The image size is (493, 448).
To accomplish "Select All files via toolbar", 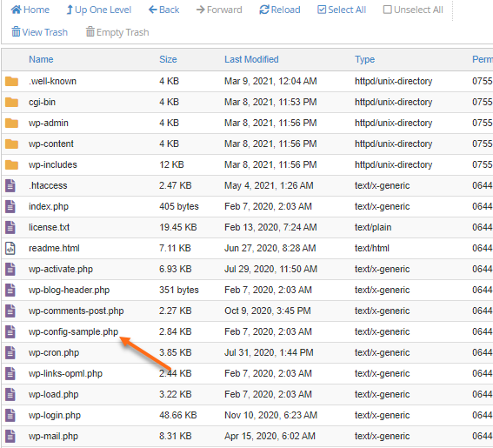I will click(x=342, y=10).
